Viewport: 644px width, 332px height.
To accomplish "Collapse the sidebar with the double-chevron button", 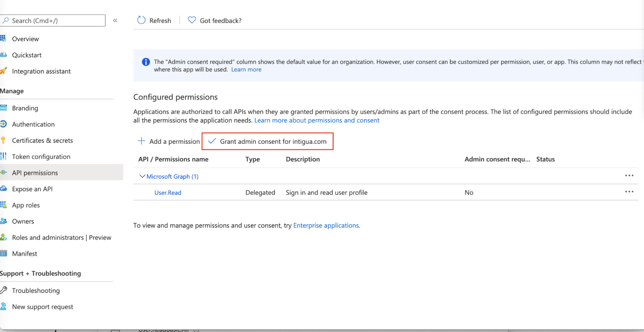I will [x=115, y=20].
